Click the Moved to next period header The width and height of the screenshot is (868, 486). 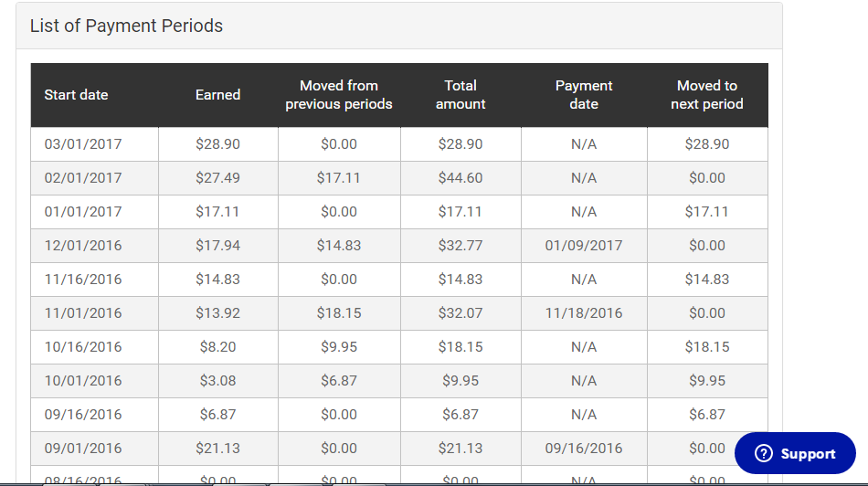click(x=707, y=95)
